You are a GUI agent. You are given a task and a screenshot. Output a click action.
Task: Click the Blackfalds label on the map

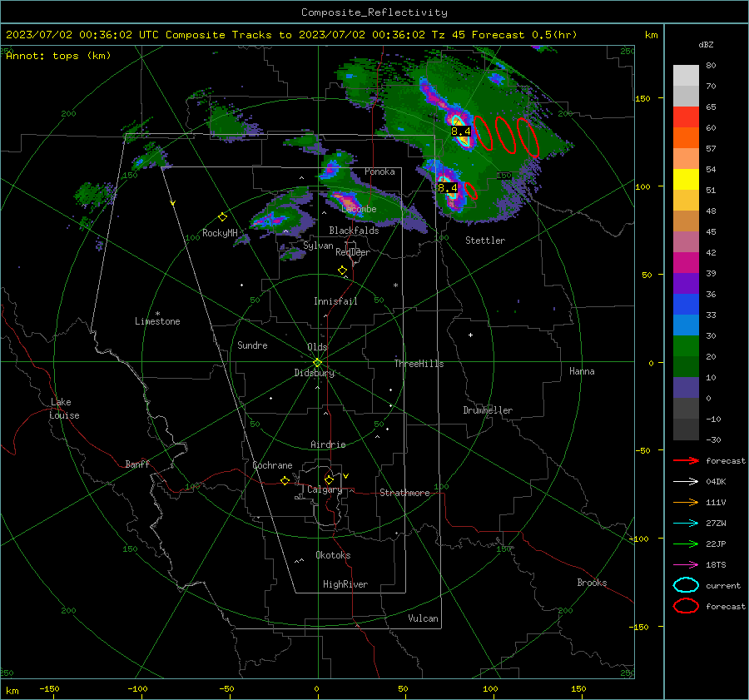(x=354, y=231)
